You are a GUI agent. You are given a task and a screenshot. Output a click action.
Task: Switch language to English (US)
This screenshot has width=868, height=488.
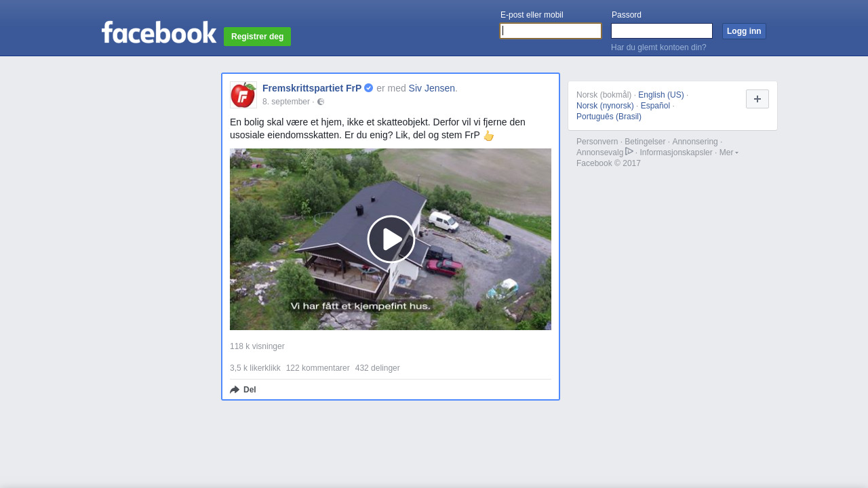[660, 95]
